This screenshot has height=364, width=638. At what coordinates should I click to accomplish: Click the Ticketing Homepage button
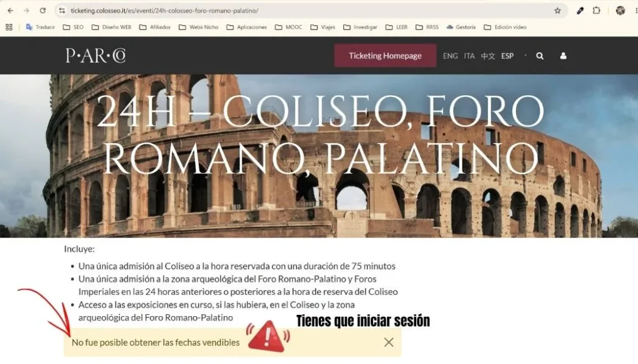[385, 55]
